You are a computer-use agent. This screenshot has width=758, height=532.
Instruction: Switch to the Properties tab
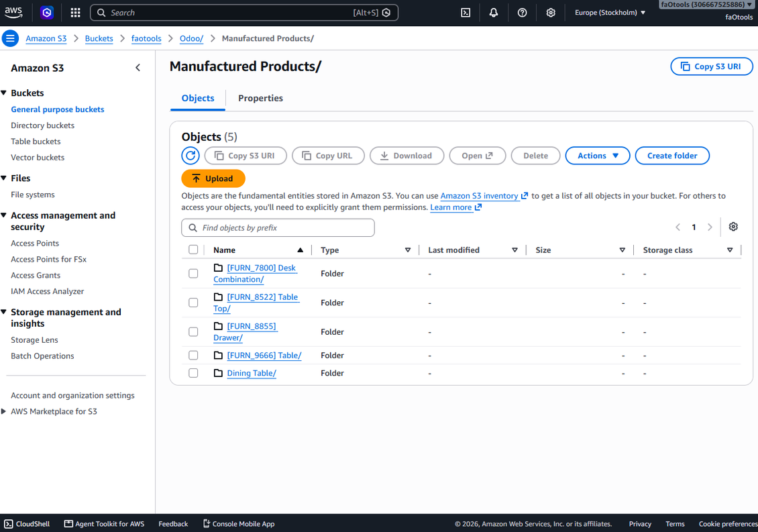pos(260,98)
